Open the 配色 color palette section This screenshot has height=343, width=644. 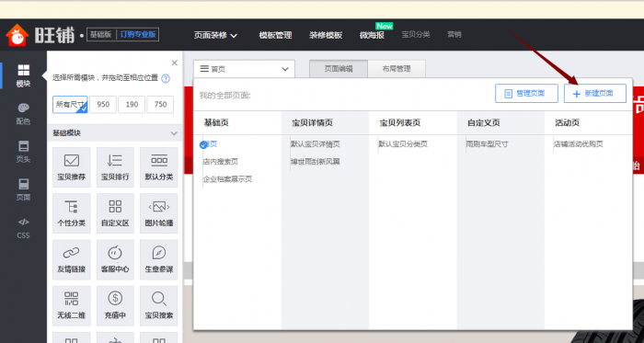point(23,114)
